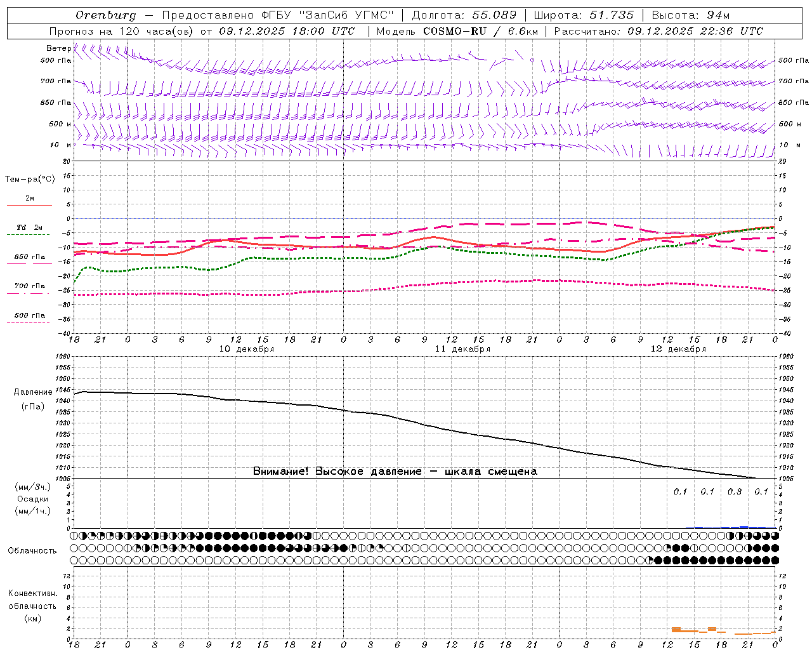Select the 'Предоставлено ФГБУ ЗапСиб УГМС' provider text

[x=277, y=15]
